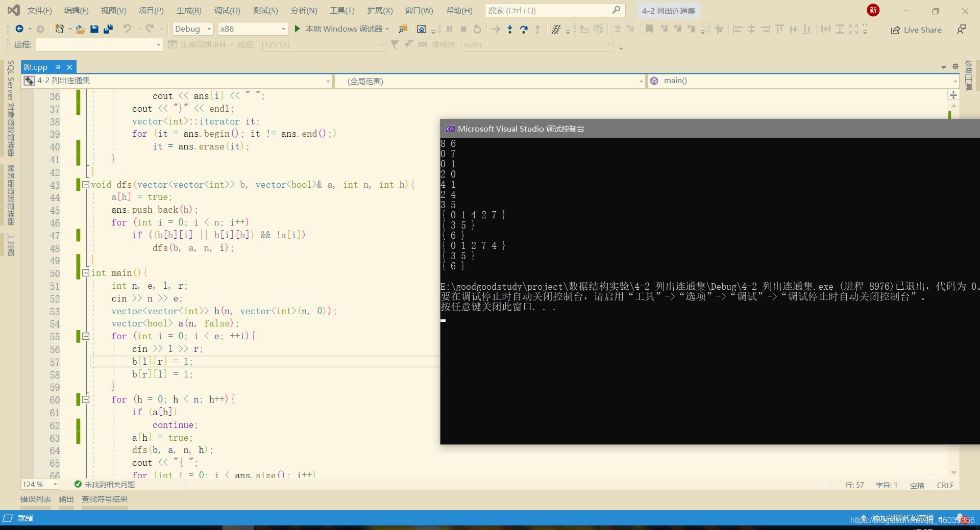980x530 pixels.
Task: Click the 空格 indentation indicator
Action: [917, 485]
